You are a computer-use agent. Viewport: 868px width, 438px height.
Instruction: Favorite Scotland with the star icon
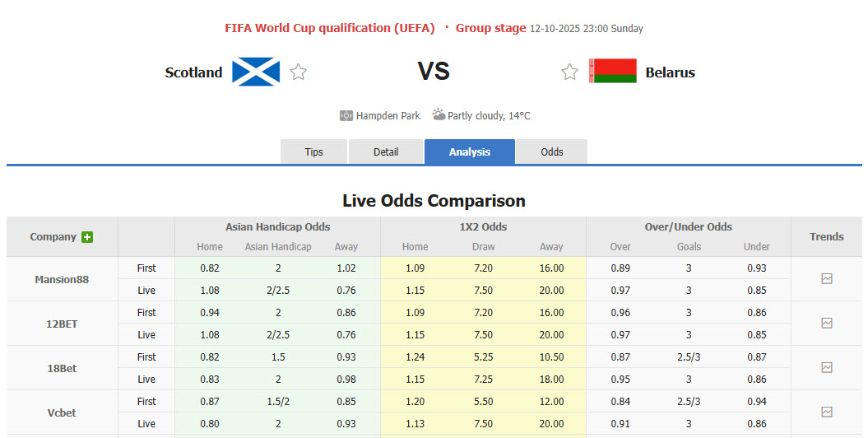tap(299, 72)
